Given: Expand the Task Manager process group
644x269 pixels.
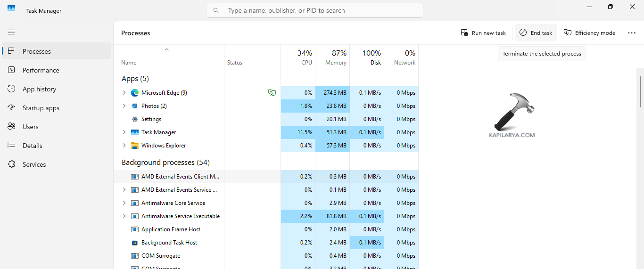Looking at the screenshot, I should [x=124, y=132].
